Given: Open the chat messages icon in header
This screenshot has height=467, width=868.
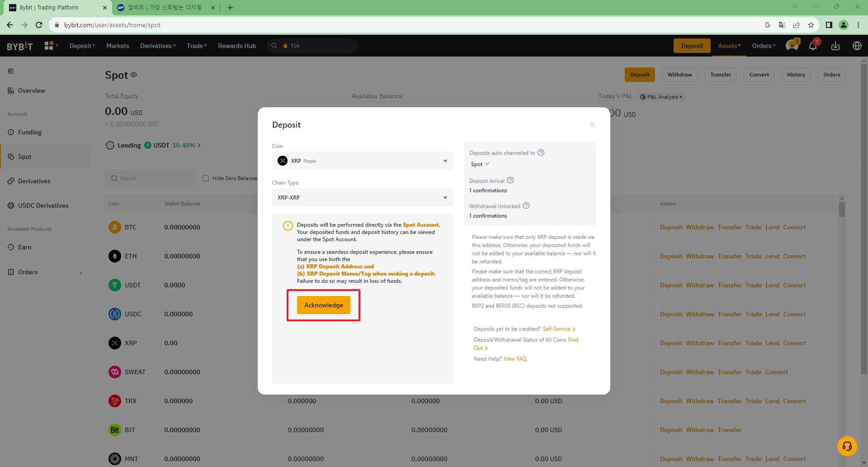Looking at the screenshot, I should (792, 46).
